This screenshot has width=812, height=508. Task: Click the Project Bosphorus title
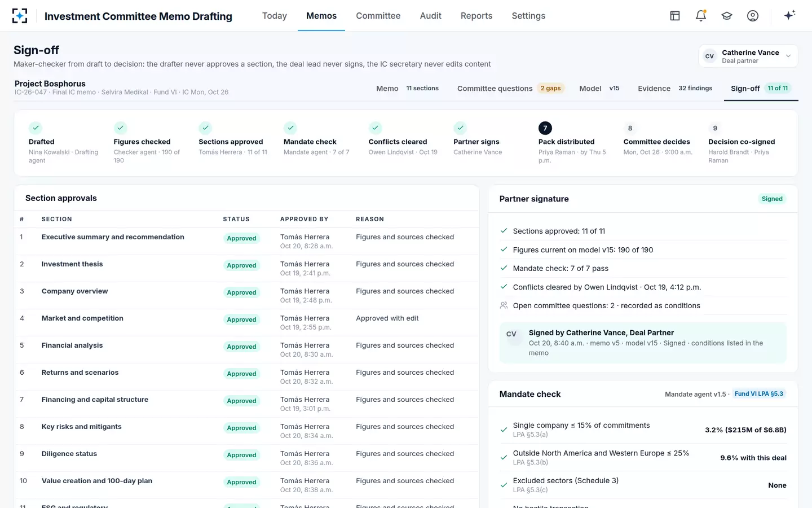coord(50,84)
